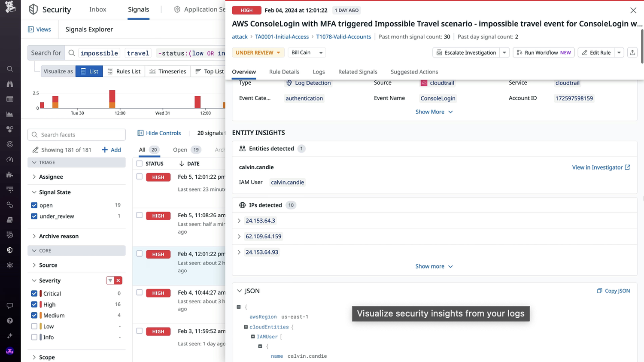Open the binoculars icon in sidebar

10,84
